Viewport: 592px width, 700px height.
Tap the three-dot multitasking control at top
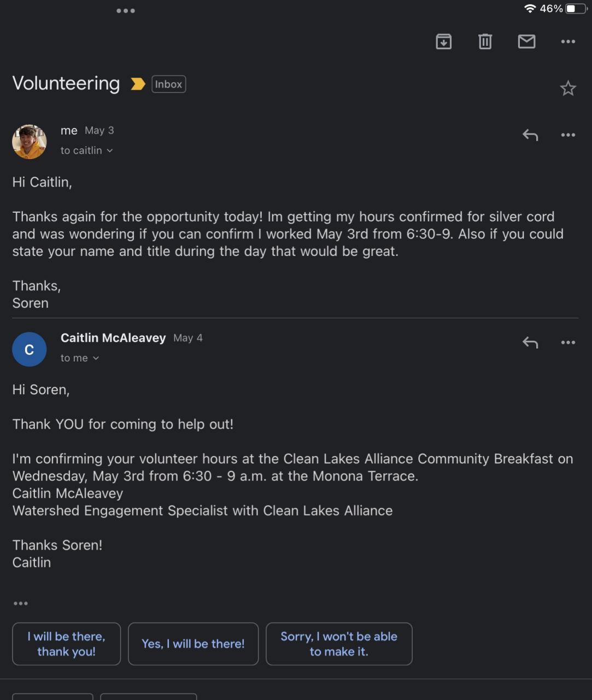126,11
